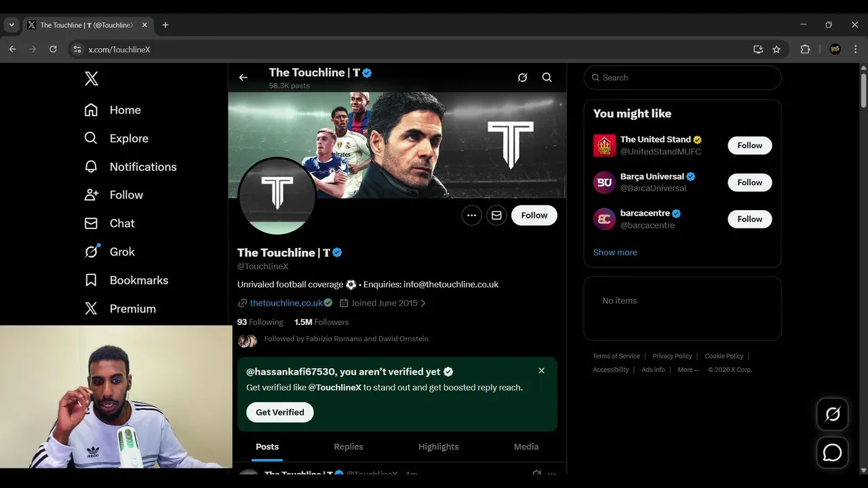Expand the Joined June 2015 chevron
Image resolution: width=868 pixels, height=488 pixels.
coord(423,303)
